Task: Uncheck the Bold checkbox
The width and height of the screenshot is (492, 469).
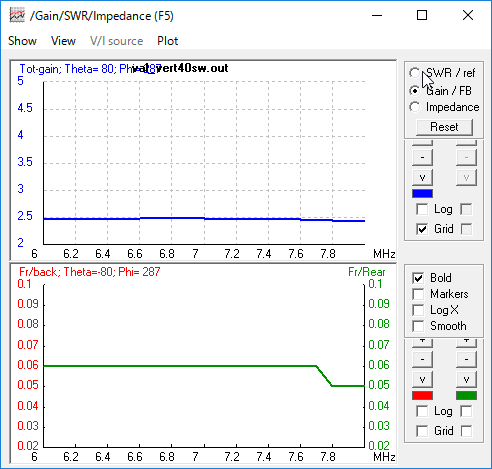Action: click(418, 278)
